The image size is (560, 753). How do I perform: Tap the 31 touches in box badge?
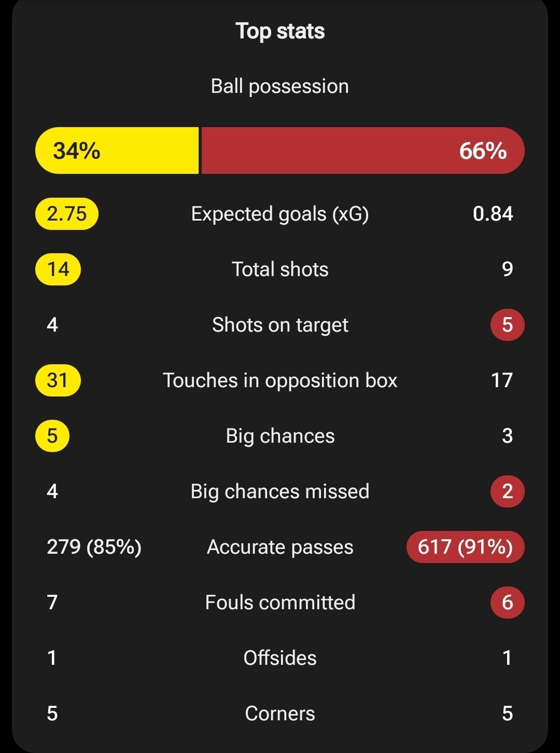click(x=58, y=380)
